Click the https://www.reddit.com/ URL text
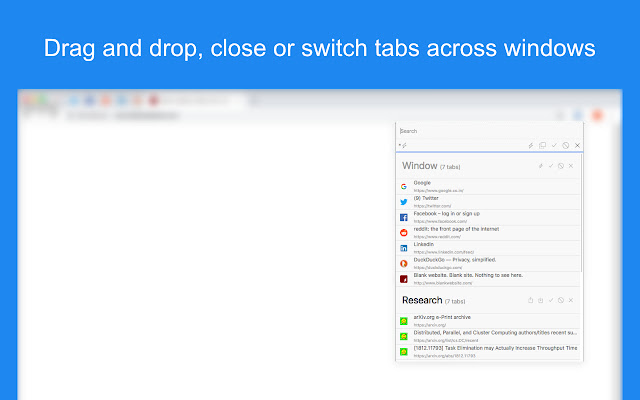 tap(437, 237)
